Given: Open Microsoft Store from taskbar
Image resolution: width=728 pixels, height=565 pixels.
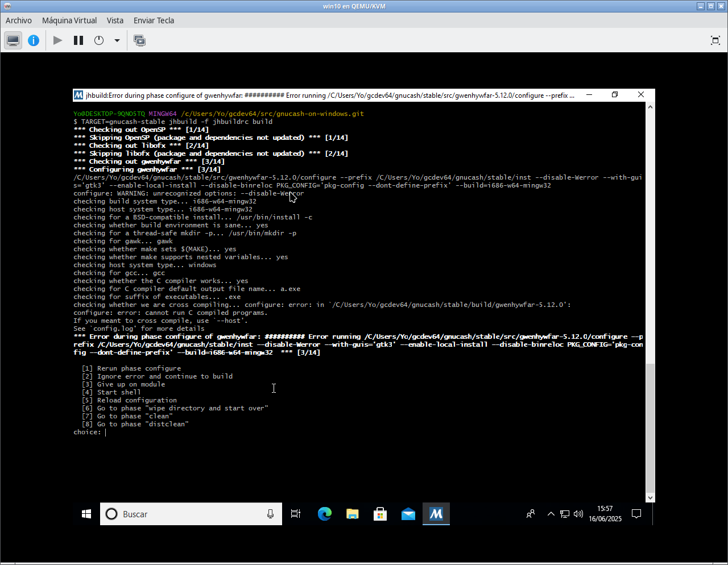Looking at the screenshot, I should (x=380, y=514).
